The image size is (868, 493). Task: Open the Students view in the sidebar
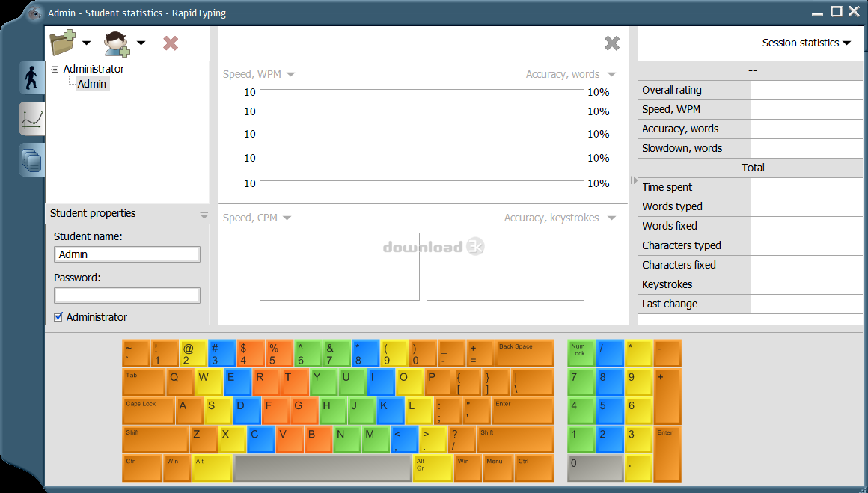31,77
